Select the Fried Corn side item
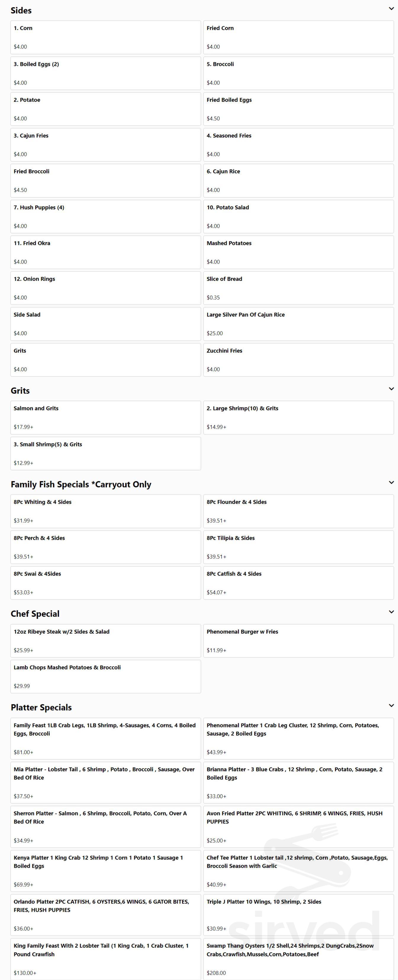This screenshot has width=398, height=980. pos(298,37)
